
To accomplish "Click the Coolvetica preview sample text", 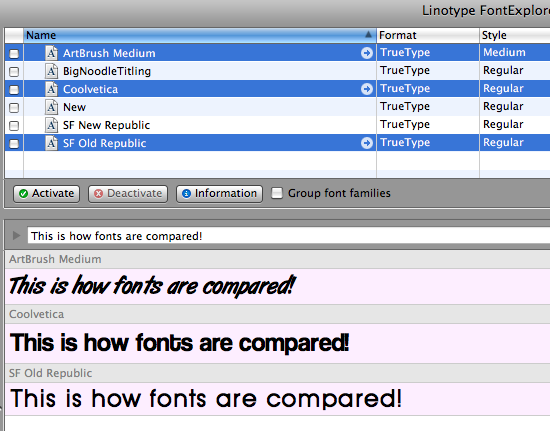I will coord(180,342).
